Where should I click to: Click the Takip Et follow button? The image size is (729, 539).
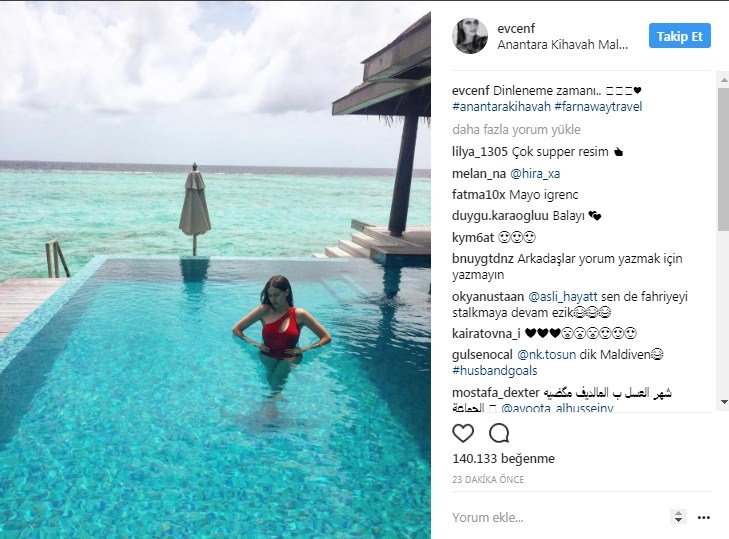coord(680,36)
